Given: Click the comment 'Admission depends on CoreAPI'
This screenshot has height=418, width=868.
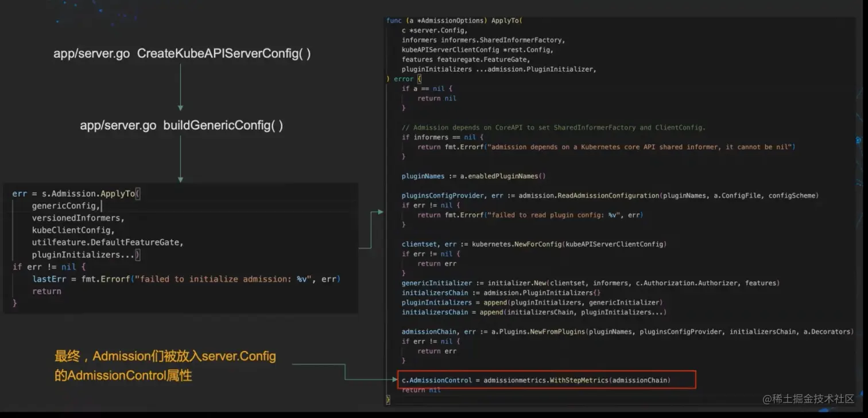Looking at the screenshot, I should [x=553, y=127].
